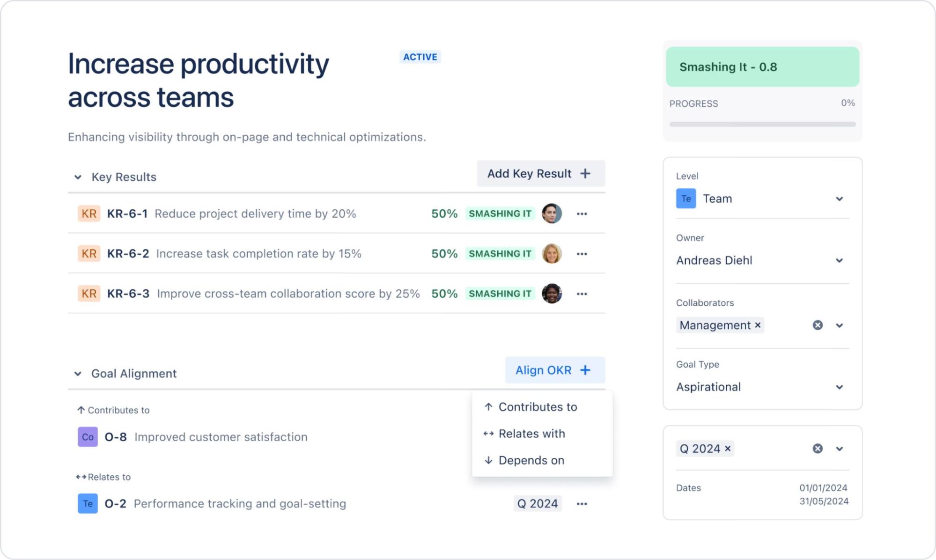Click the Te icon beside O-2

[x=87, y=503]
